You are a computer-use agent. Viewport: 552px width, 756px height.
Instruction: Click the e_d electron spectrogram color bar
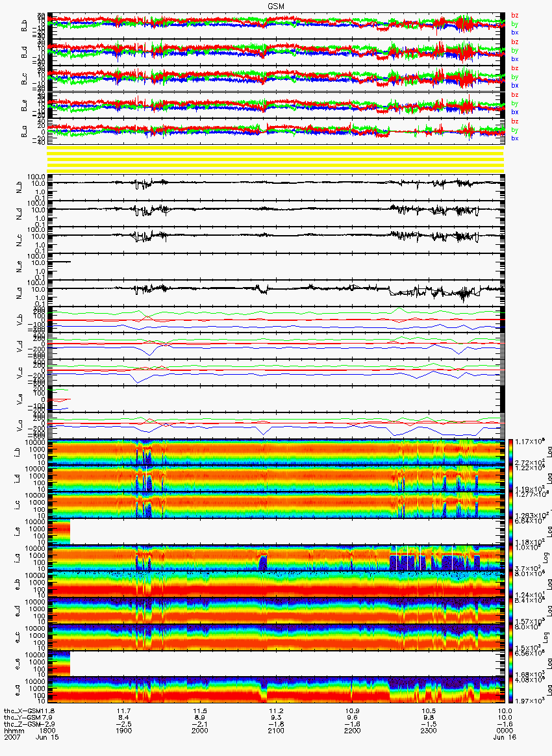coord(511,611)
